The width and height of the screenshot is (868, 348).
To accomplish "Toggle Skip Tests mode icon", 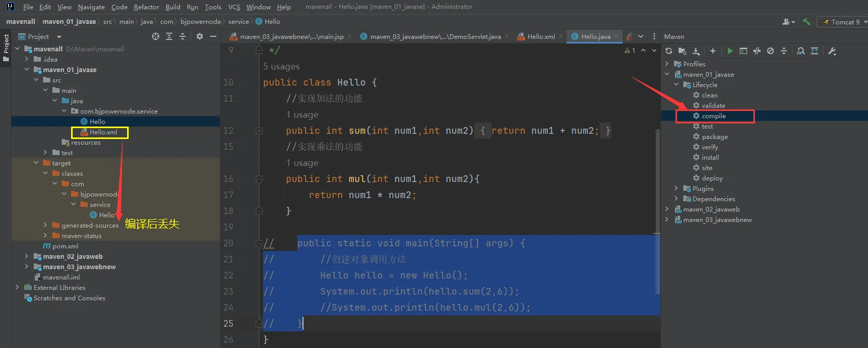I will click(770, 51).
